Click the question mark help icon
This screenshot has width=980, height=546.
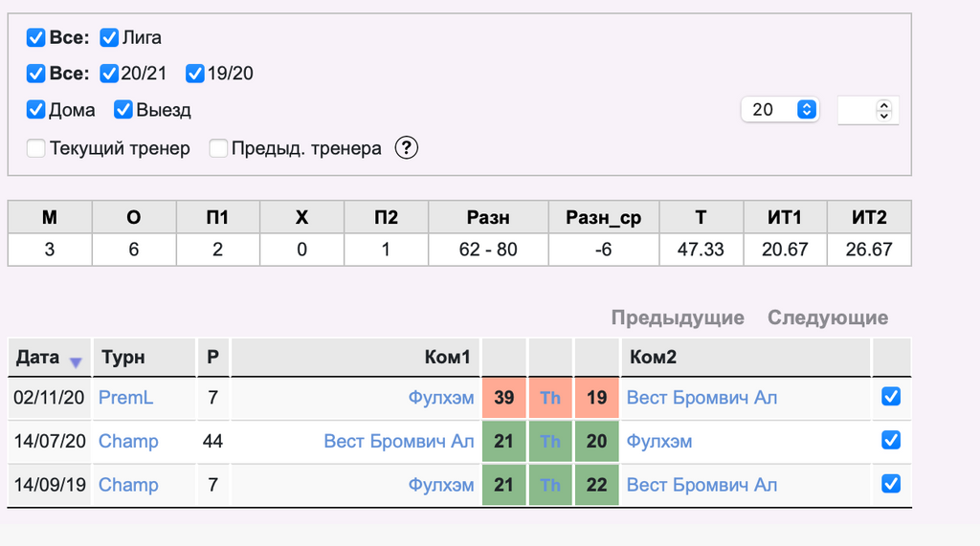point(406,148)
